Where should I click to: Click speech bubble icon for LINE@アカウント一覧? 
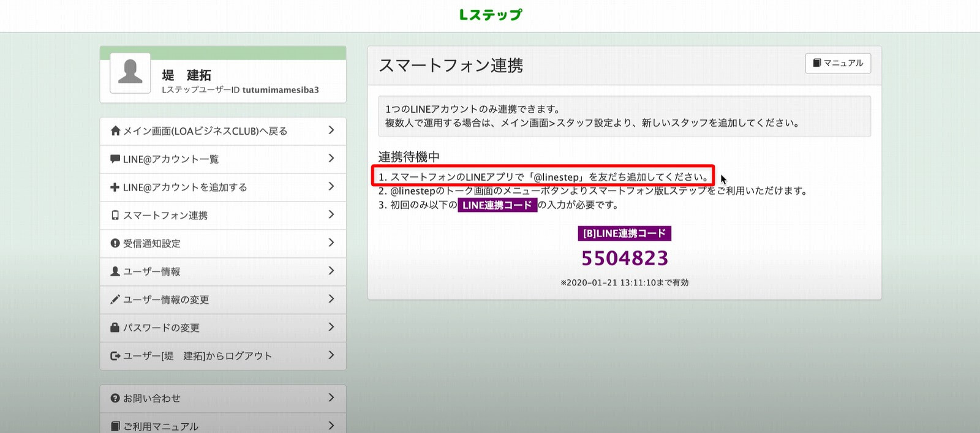115,159
